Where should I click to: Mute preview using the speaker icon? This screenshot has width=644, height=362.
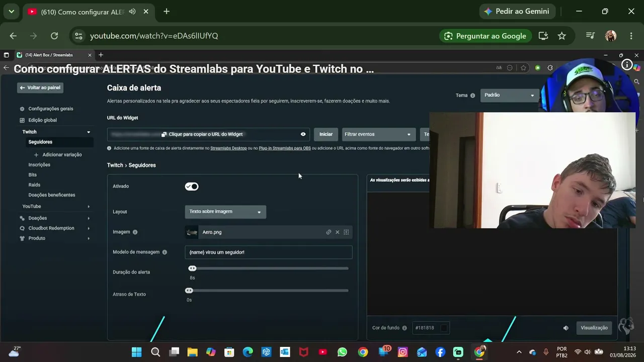(566, 328)
